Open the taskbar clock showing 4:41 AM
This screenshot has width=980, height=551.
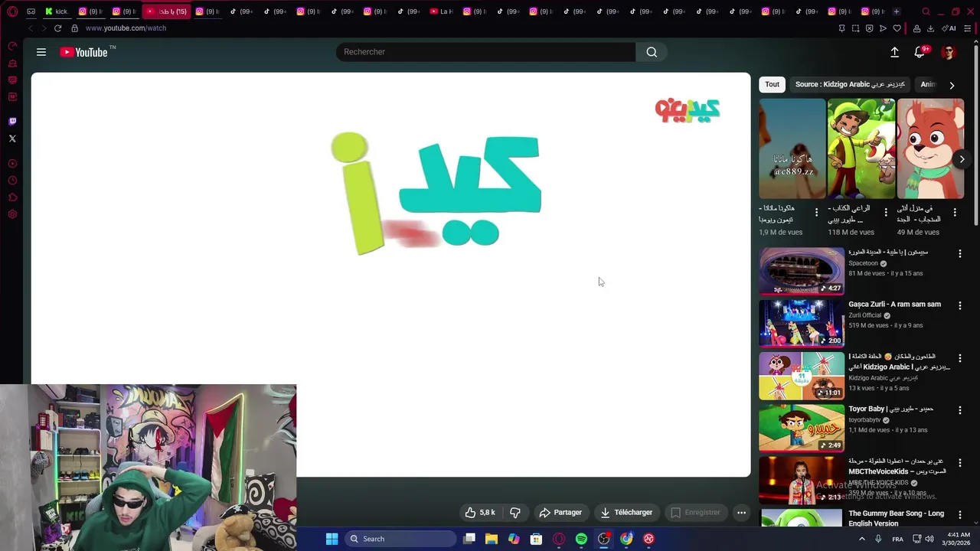(959, 539)
